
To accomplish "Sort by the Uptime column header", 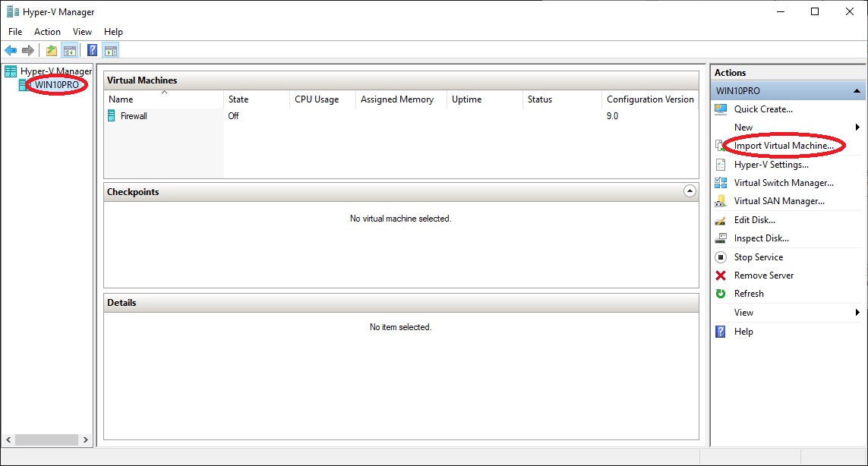I will pyautogui.click(x=485, y=99).
